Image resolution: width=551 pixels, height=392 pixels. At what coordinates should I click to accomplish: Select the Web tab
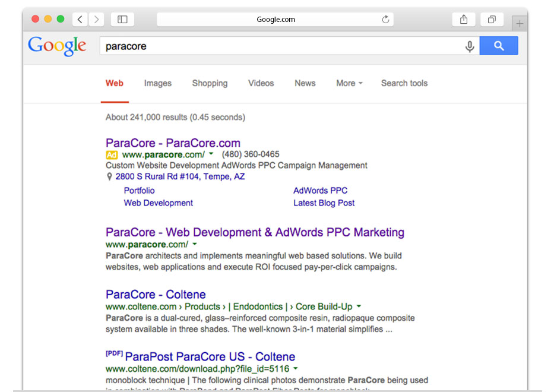tap(115, 83)
